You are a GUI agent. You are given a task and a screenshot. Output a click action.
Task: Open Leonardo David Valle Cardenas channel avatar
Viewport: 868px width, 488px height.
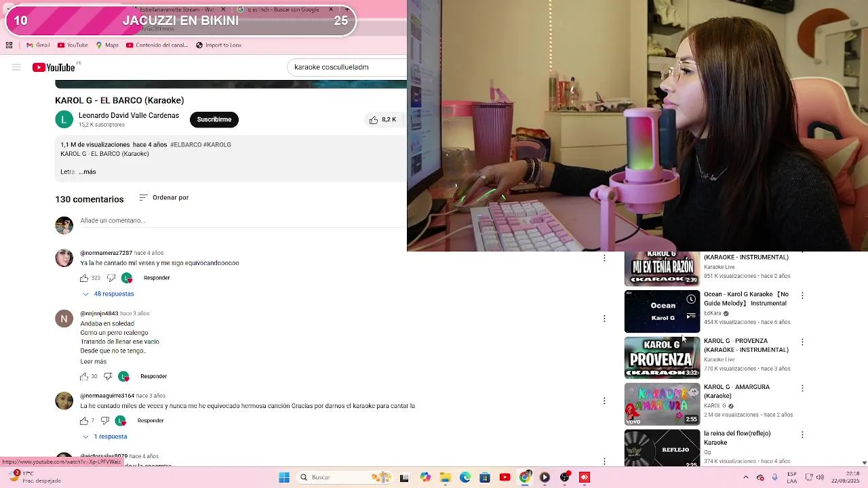[64, 120]
